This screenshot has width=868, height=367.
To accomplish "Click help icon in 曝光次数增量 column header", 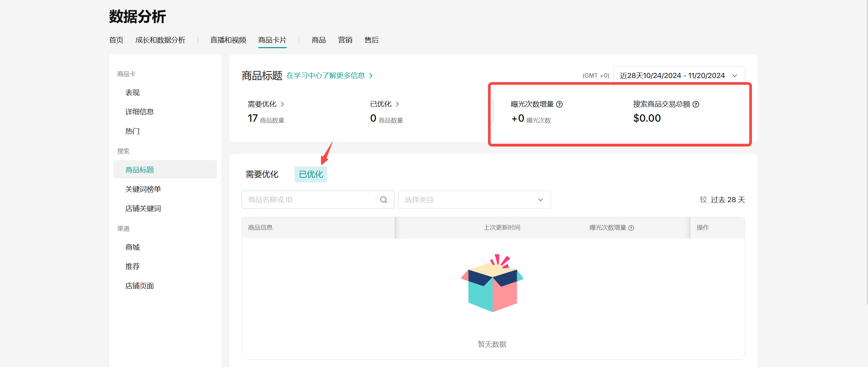I will pyautogui.click(x=631, y=228).
